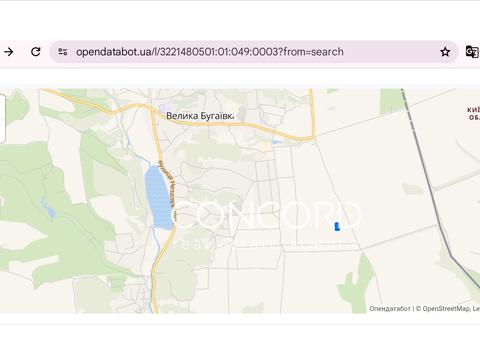
Task: Click the large blue lake on map
Action: pyautogui.click(x=159, y=198)
